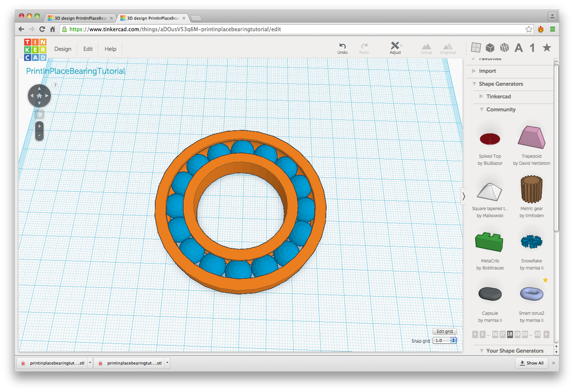
Task: Reload the browser page
Action: [x=42, y=29]
